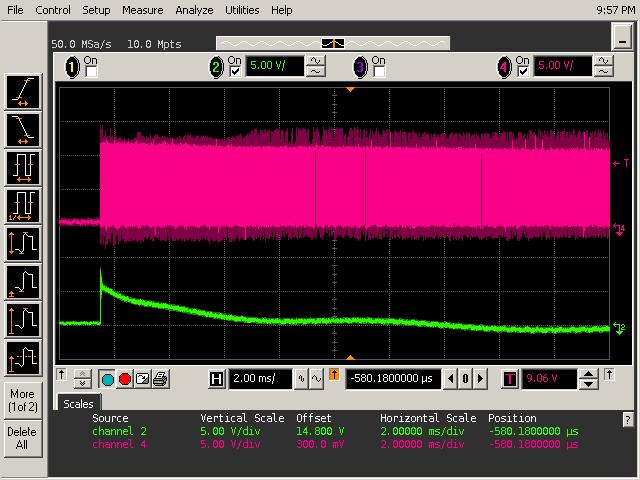640x480 pixels.
Task: Click the 9:57 PM clock
Action: 615,10
